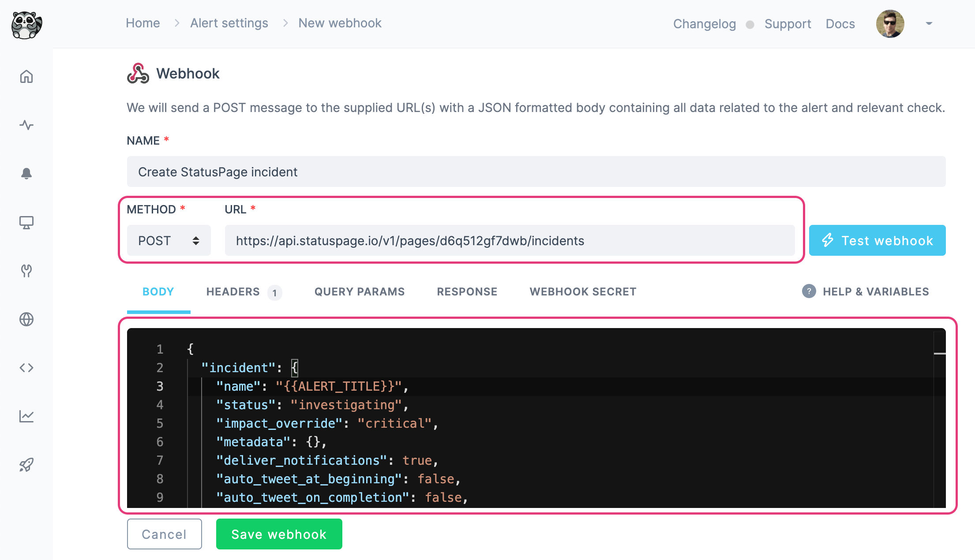Open analytics via the chart icon
Image resolution: width=975 pixels, height=560 pixels.
[x=26, y=416]
